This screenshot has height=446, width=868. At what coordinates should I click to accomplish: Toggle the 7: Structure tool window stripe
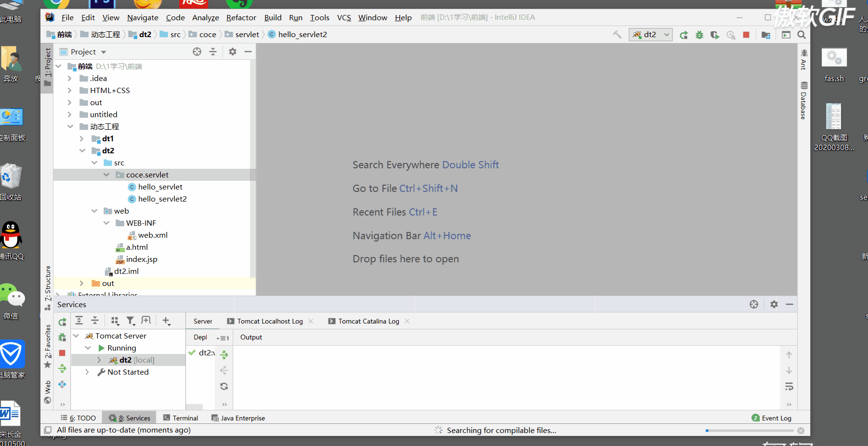[x=47, y=288]
